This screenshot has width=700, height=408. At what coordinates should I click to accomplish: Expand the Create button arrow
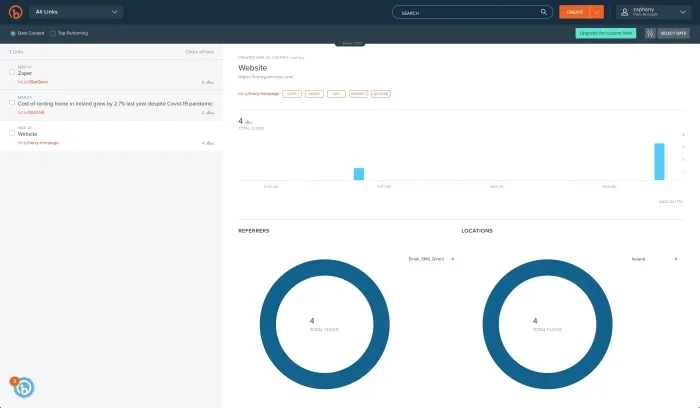coord(597,12)
